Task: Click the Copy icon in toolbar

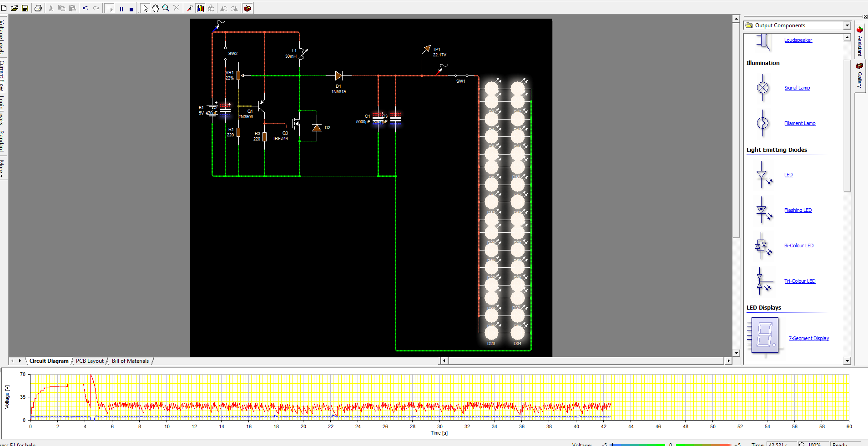Action: 61,8
